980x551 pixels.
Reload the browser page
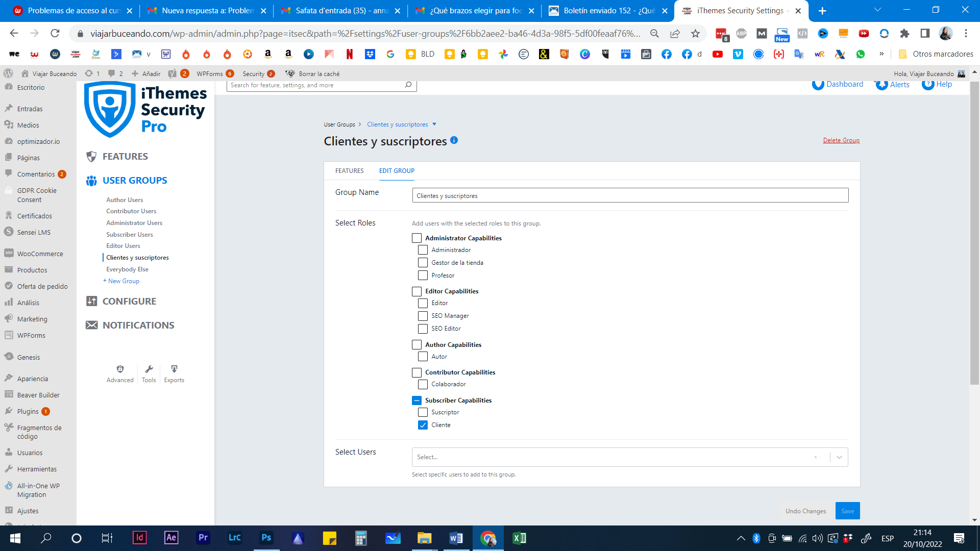coord(55,34)
